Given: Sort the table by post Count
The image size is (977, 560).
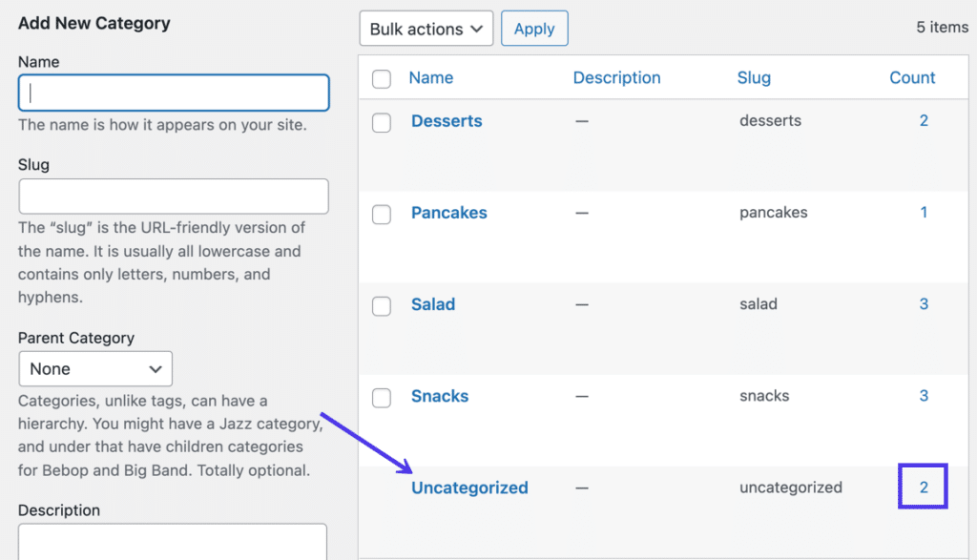Looking at the screenshot, I should (x=912, y=77).
